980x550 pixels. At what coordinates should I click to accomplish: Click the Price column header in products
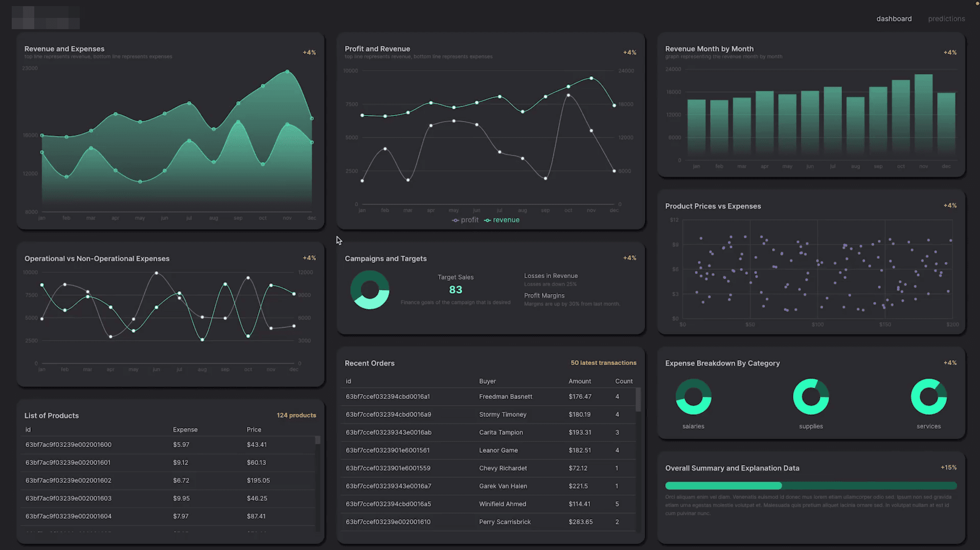click(x=254, y=430)
